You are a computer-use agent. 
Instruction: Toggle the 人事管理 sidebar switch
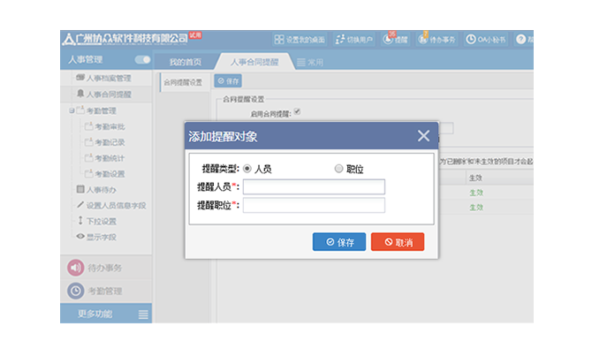pos(142,60)
